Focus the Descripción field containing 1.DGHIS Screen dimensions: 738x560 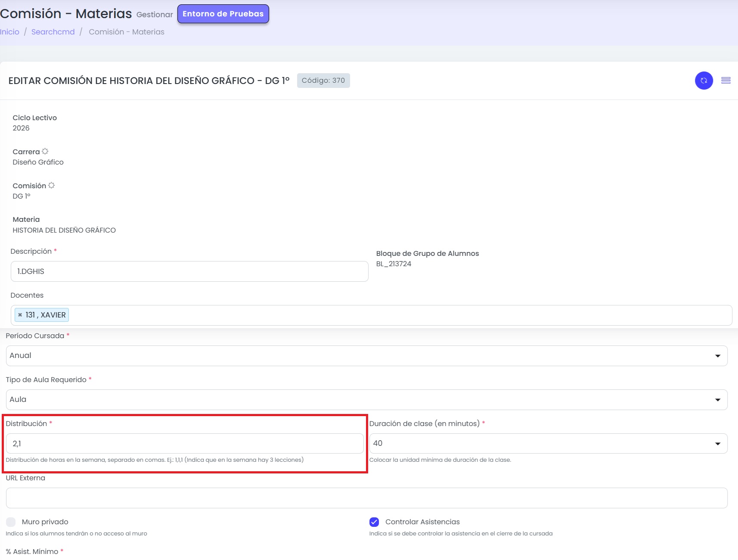click(x=189, y=271)
